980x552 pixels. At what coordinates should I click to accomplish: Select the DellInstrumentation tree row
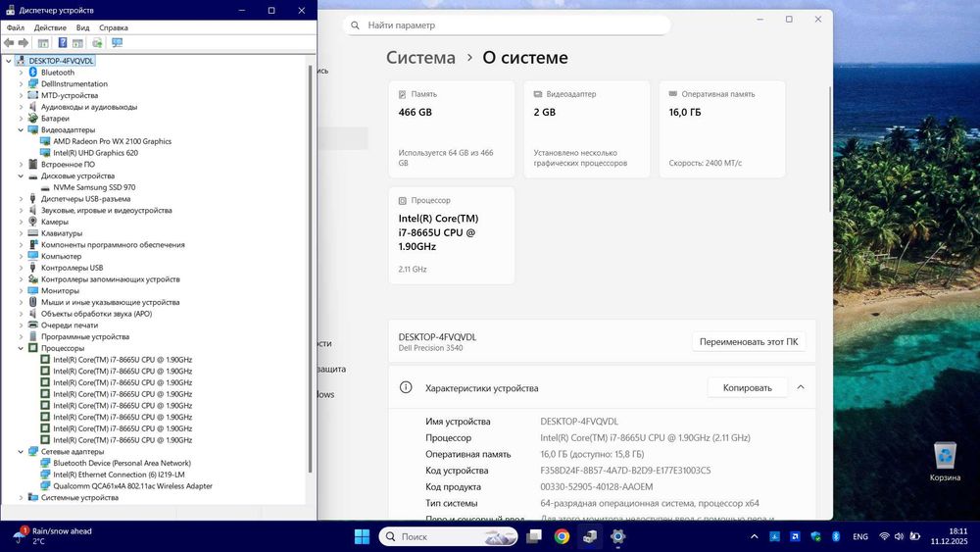(74, 83)
